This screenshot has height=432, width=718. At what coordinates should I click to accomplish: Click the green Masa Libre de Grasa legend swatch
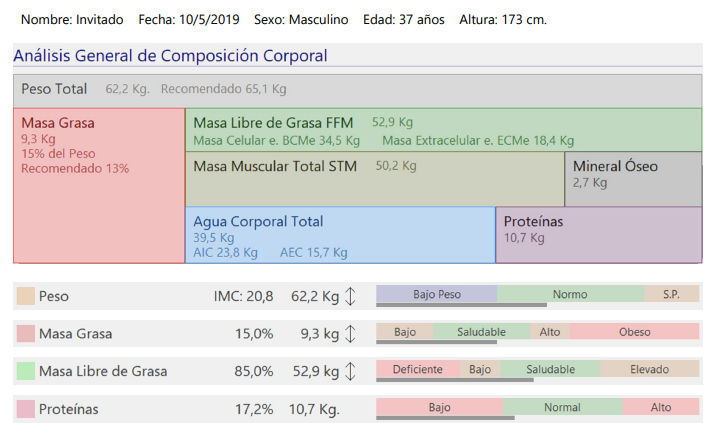click(26, 371)
